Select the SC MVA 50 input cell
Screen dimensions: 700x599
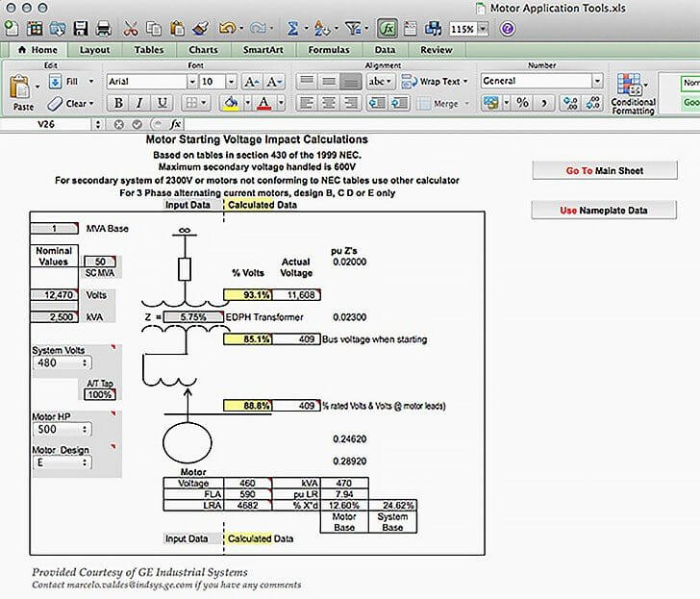[100, 262]
